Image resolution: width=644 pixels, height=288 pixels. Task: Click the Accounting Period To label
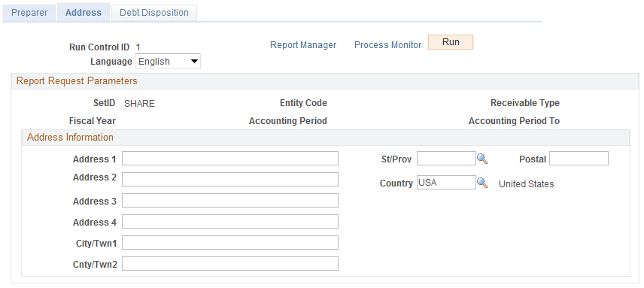(514, 121)
